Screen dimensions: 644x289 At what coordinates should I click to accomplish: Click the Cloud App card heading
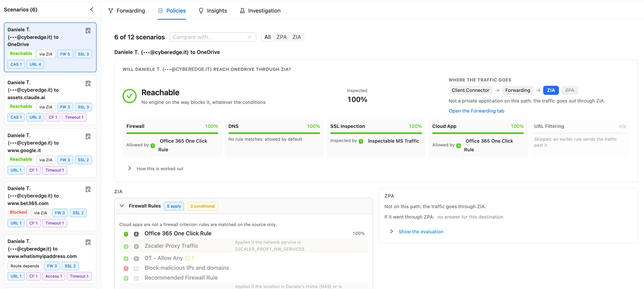tap(444, 126)
